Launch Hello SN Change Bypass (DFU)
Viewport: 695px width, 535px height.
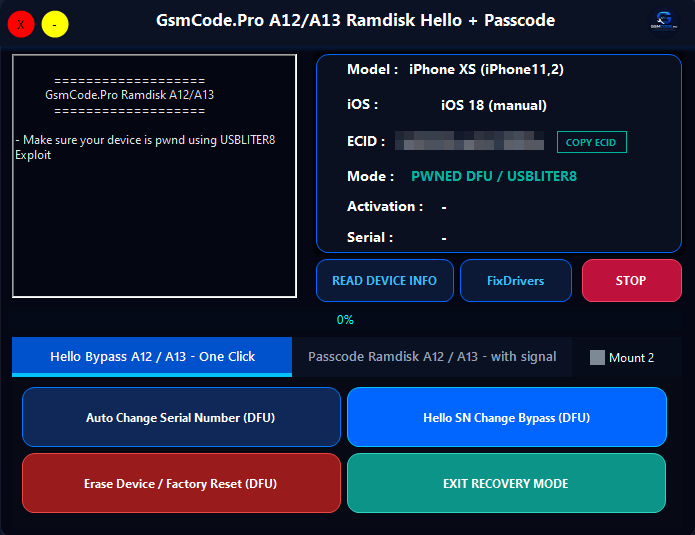pyautogui.click(x=507, y=417)
